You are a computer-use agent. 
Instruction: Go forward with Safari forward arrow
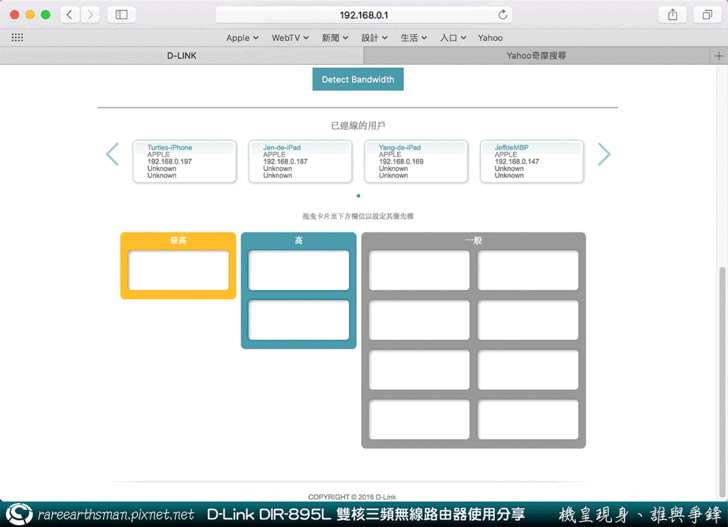pos(91,15)
